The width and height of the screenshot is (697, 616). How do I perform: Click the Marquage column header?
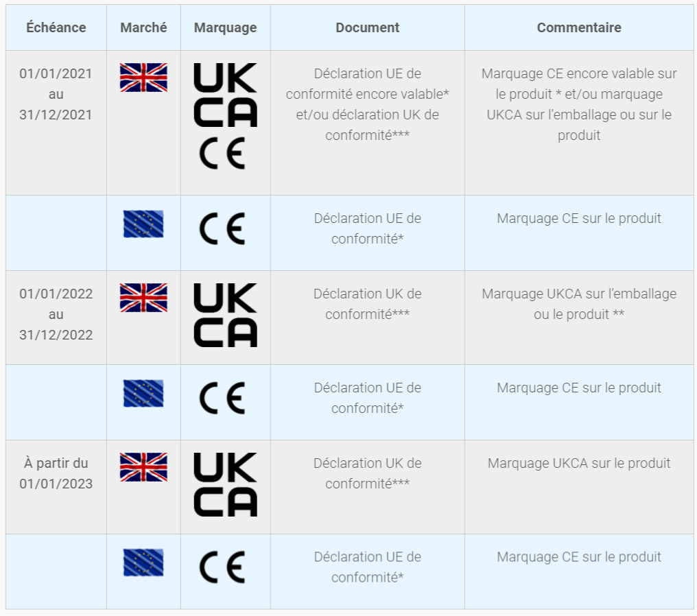tap(225, 27)
